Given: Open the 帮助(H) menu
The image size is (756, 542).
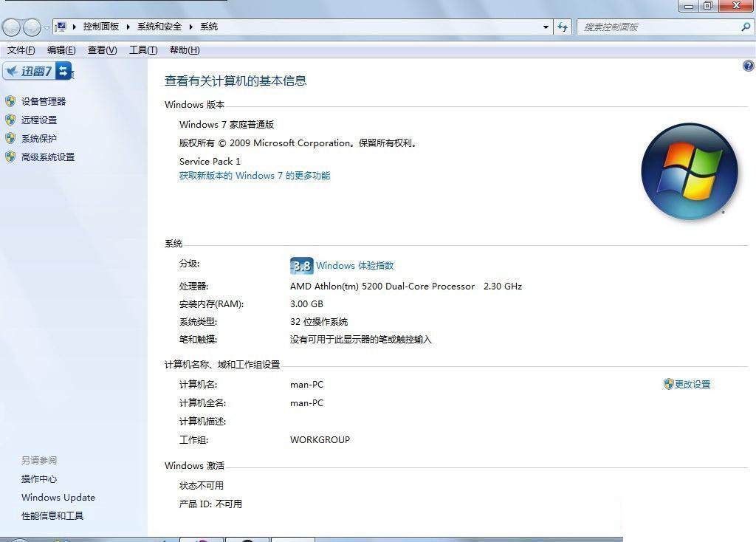Looking at the screenshot, I should point(184,50).
